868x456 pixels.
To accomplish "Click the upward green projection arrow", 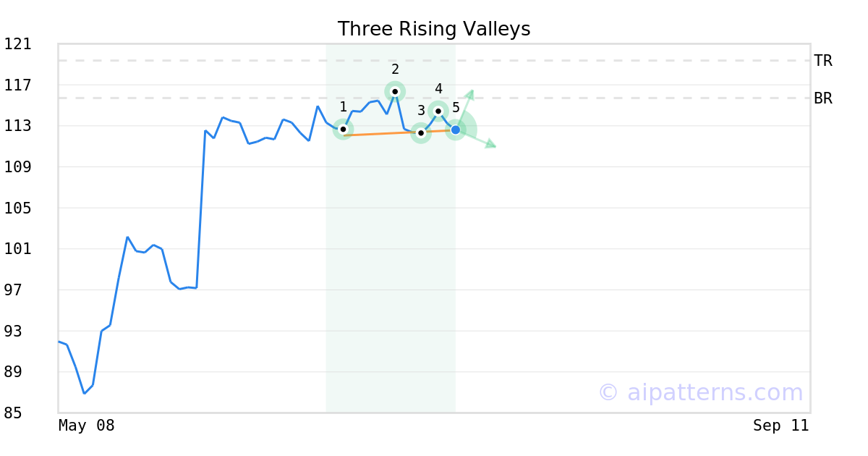I will click(x=465, y=109).
